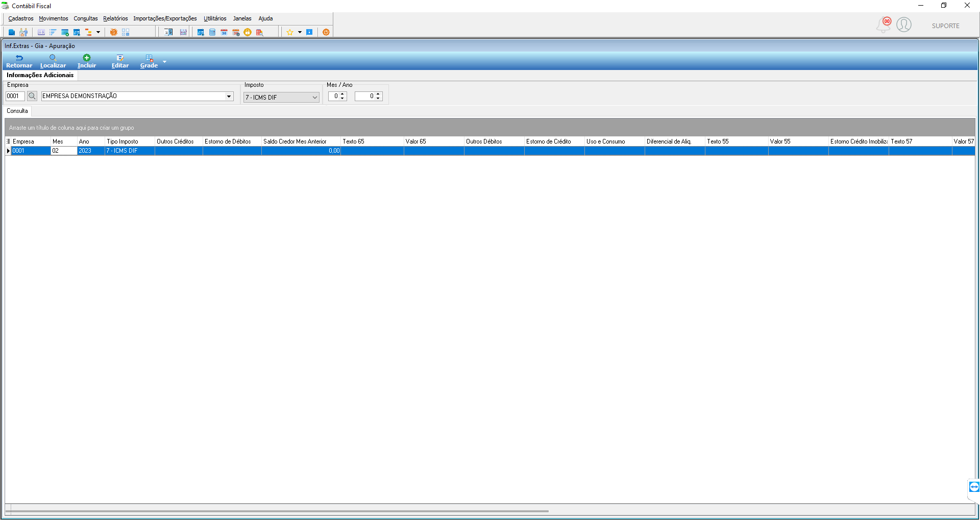Click the favorites star icon
The height and width of the screenshot is (520, 980).
pyautogui.click(x=290, y=32)
